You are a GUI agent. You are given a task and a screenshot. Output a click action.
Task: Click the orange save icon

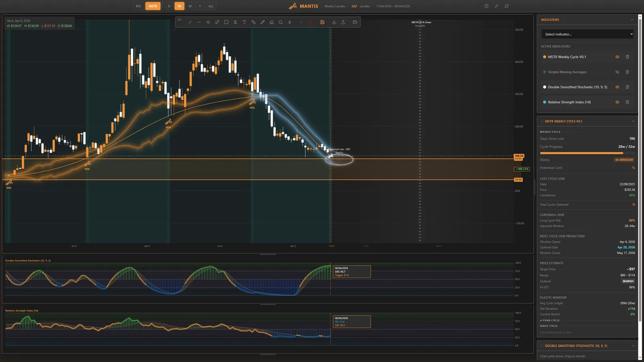point(322,23)
